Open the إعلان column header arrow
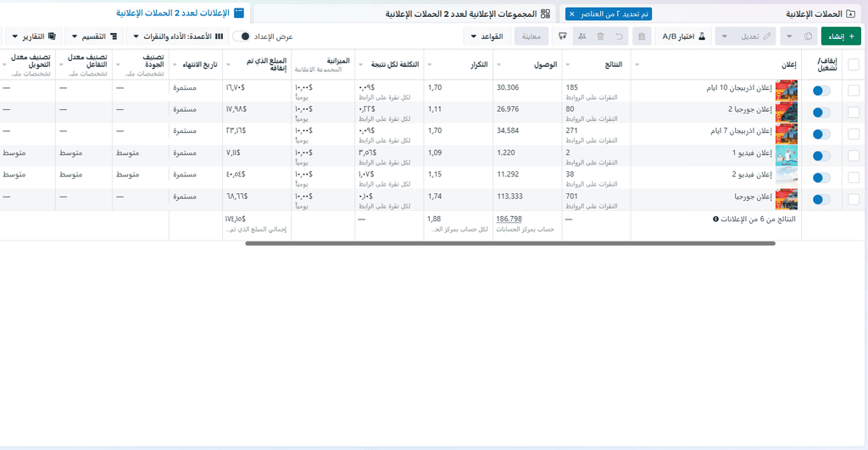 pos(637,65)
